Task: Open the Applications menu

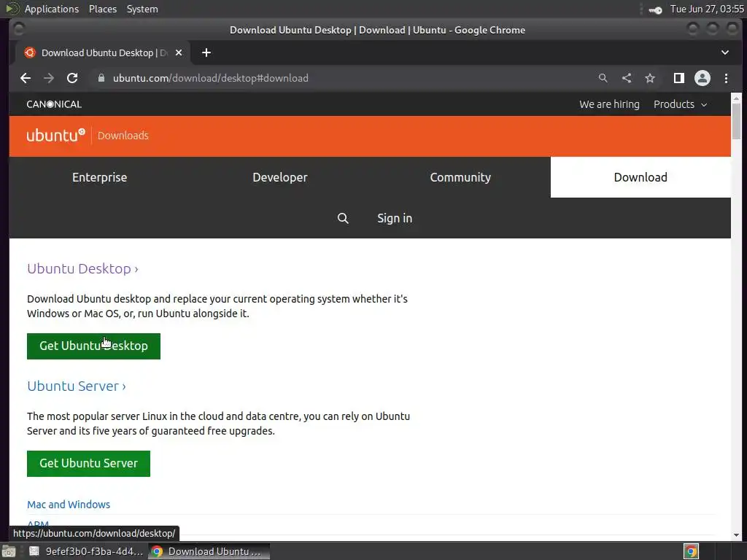Action: pos(52,9)
